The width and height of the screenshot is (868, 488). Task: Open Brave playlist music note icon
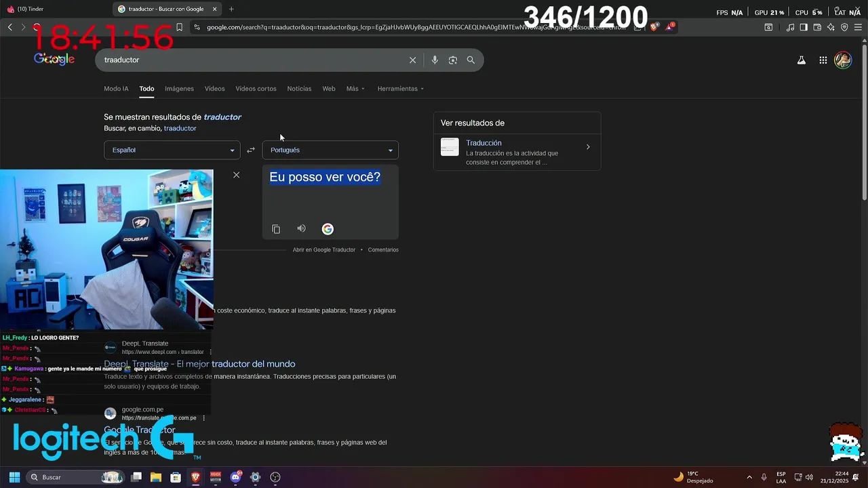tap(790, 27)
